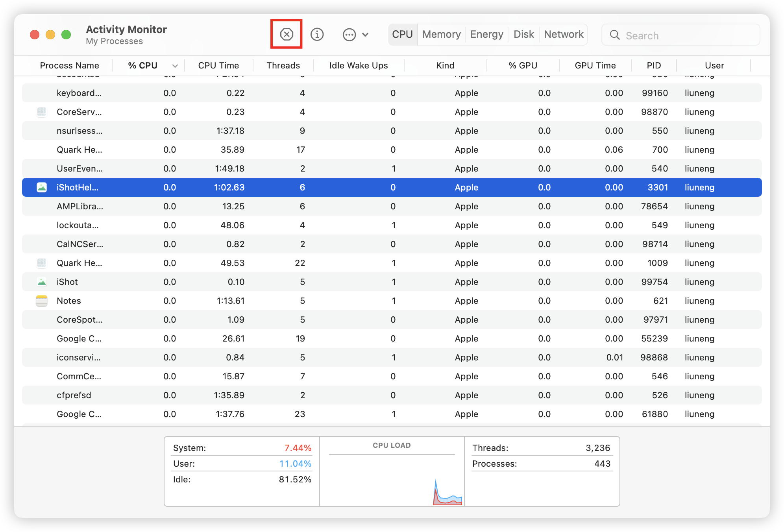This screenshot has height=532, width=784.
Task: Select the Google C... row with PID 55239
Action: (392, 338)
